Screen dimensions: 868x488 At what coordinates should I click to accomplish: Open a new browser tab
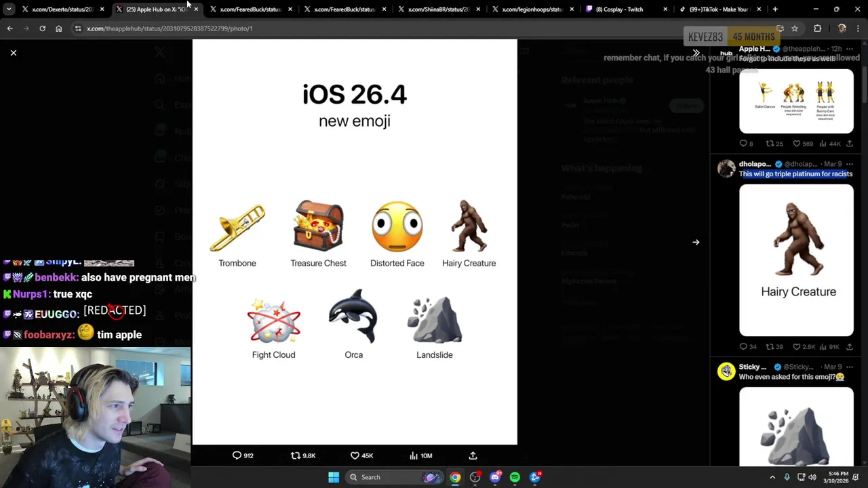pos(775,9)
